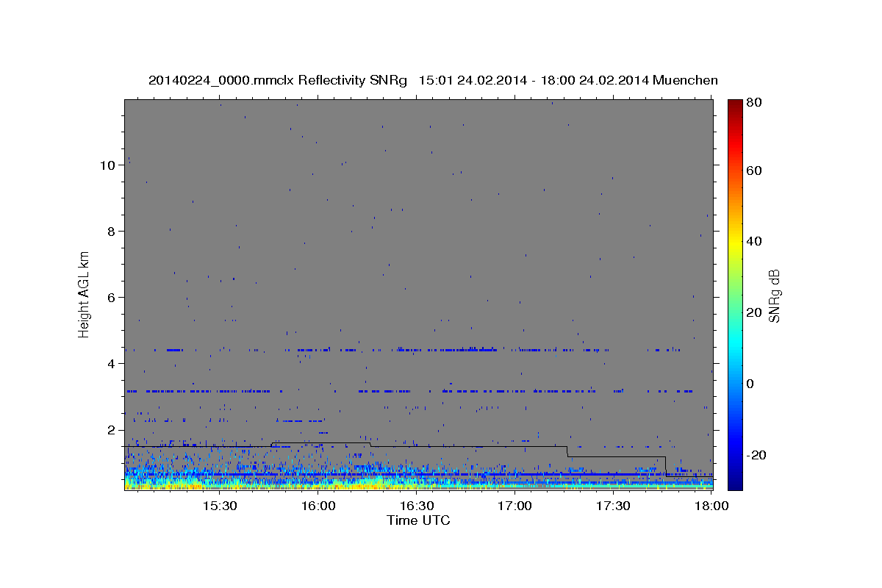Select the 15:30 time tick label
The image size is (882, 588).
coord(219,506)
